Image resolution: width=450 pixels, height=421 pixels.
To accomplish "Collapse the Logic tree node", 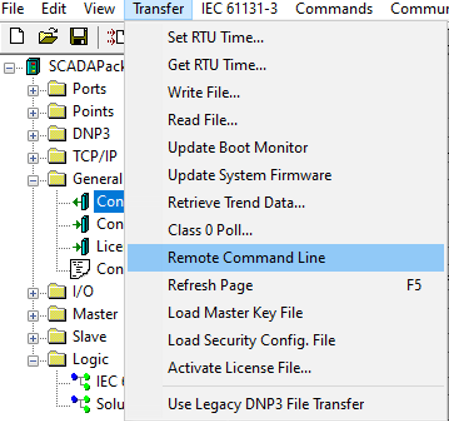I will tap(33, 361).
